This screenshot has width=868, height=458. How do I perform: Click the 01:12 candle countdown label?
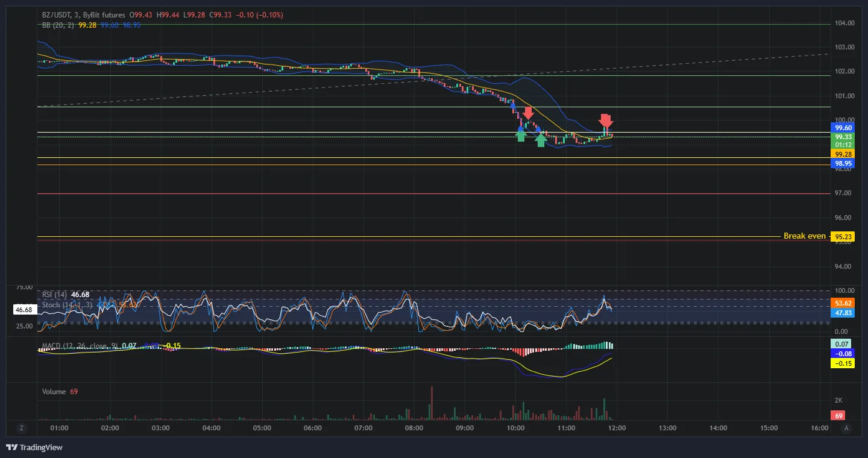(x=842, y=145)
